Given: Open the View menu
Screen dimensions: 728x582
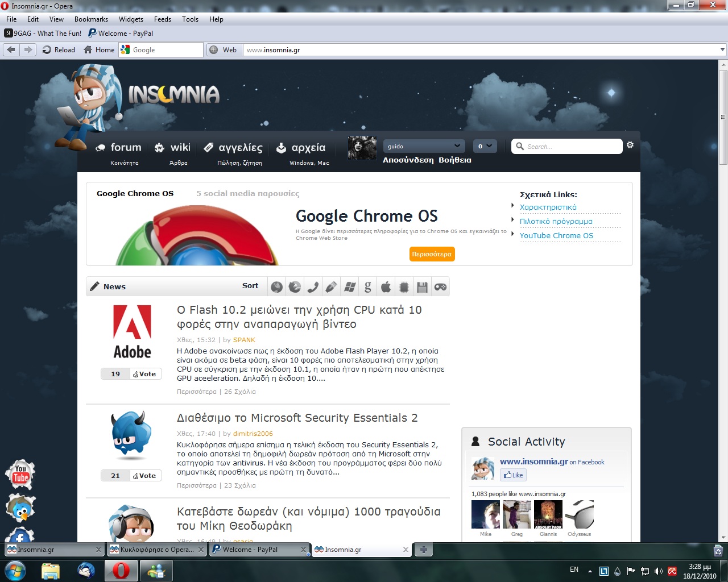Looking at the screenshot, I should point(56,19).
